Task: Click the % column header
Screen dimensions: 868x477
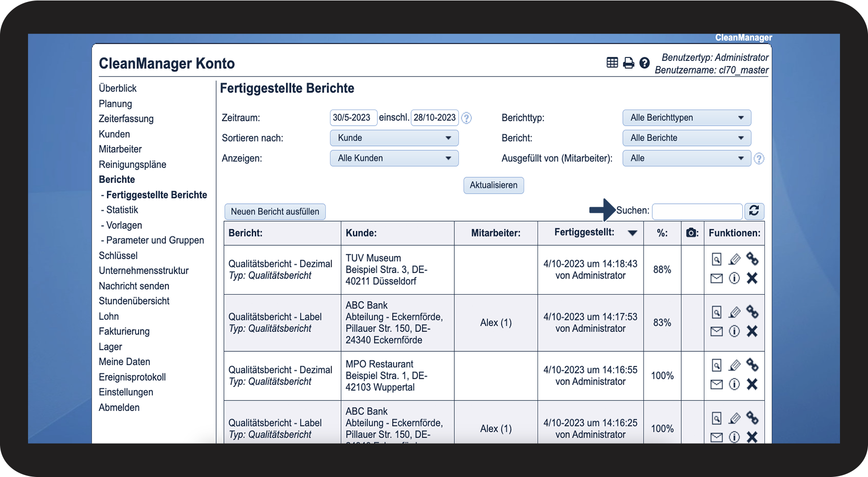Action: 662,233
